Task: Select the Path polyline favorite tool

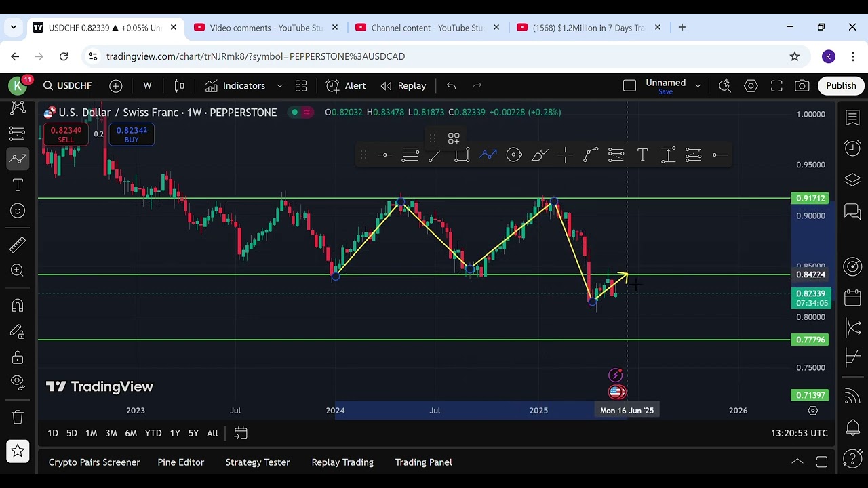Action: [488, 155]
